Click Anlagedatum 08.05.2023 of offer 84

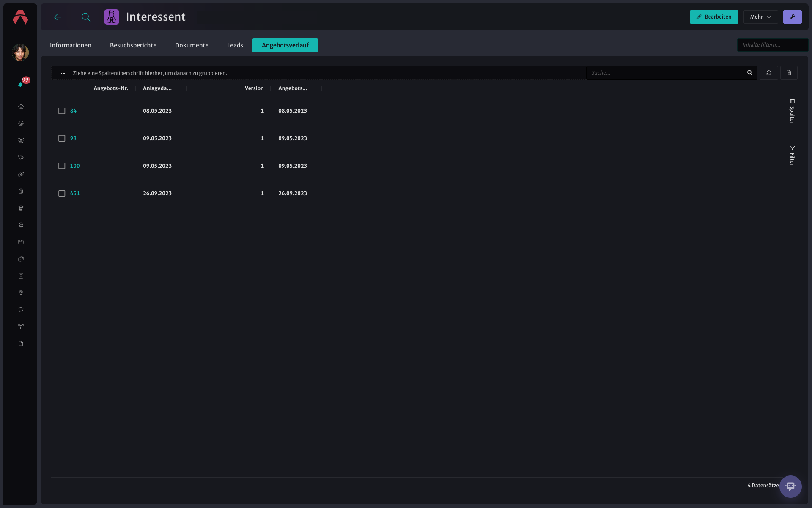click(x=157, y=111)
